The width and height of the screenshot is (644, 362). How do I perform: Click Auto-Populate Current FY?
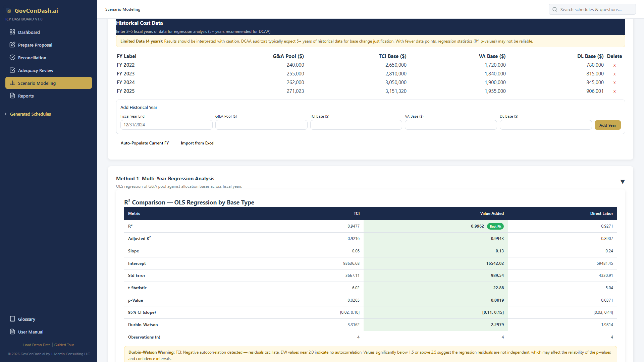tap(145, 143)
